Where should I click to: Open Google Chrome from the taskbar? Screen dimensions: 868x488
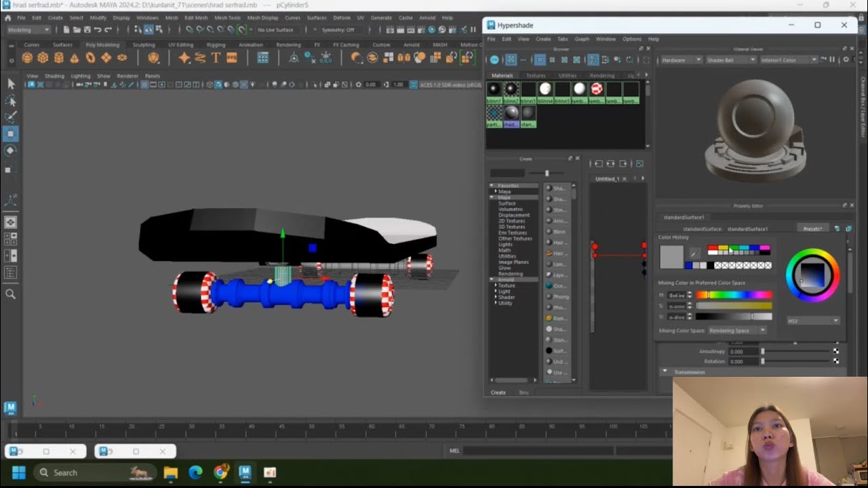(220, 472)
